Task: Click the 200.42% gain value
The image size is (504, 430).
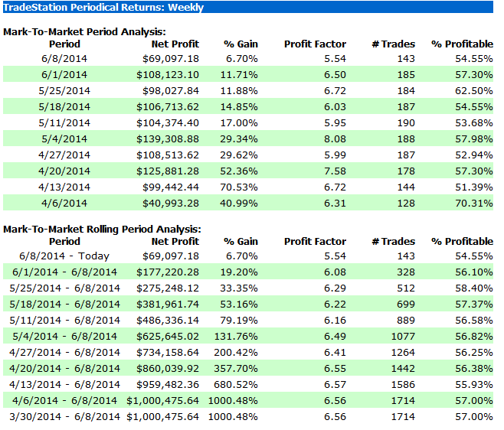Action: coord(236,353)
